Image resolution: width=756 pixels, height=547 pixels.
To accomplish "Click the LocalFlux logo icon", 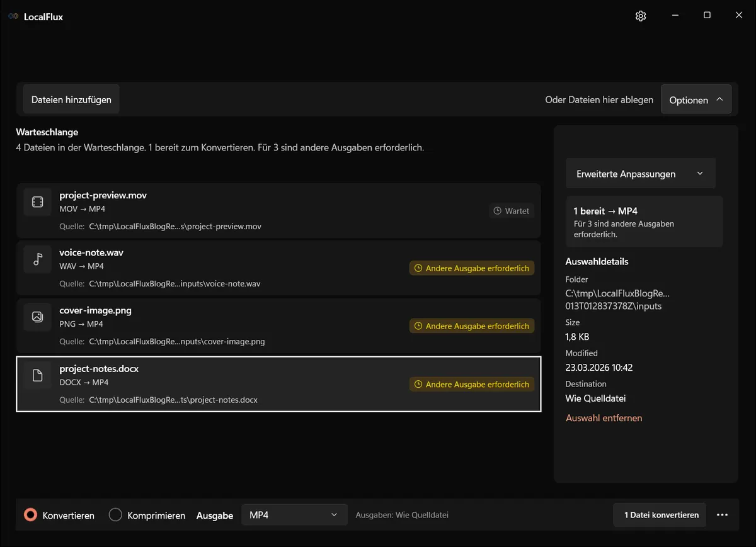I will tap(13, 16).
